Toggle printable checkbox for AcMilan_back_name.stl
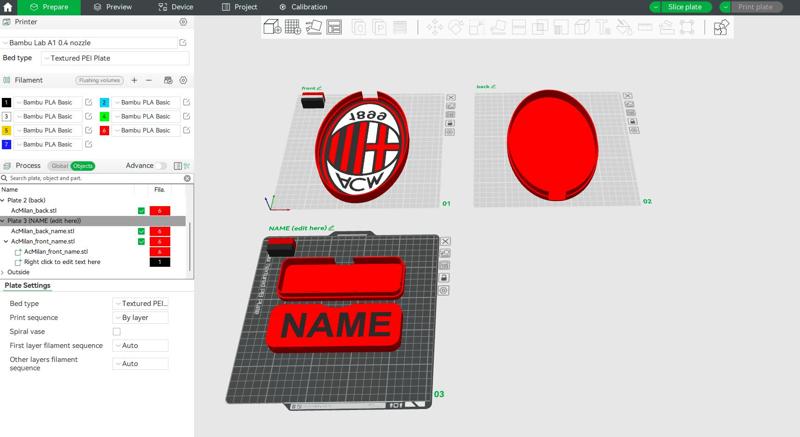 (141, 231)
